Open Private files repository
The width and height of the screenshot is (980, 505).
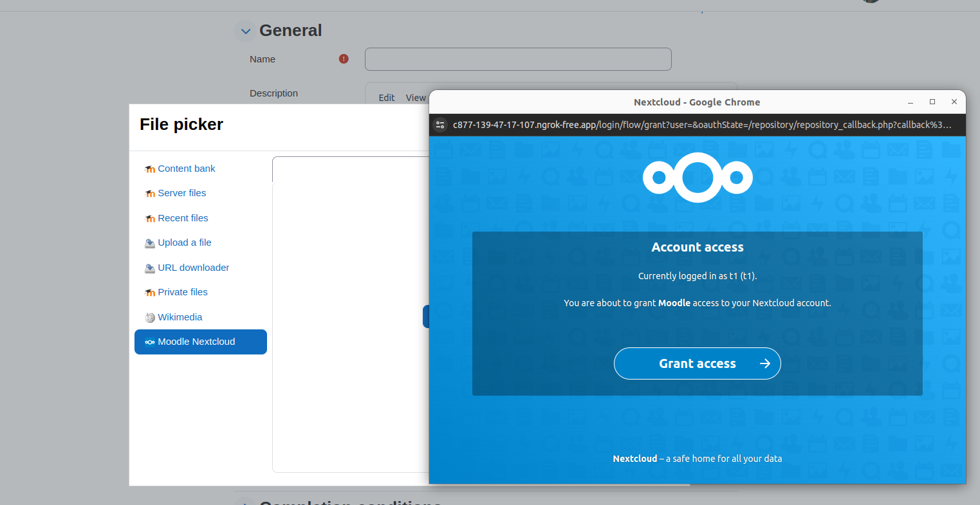[183, 292]
